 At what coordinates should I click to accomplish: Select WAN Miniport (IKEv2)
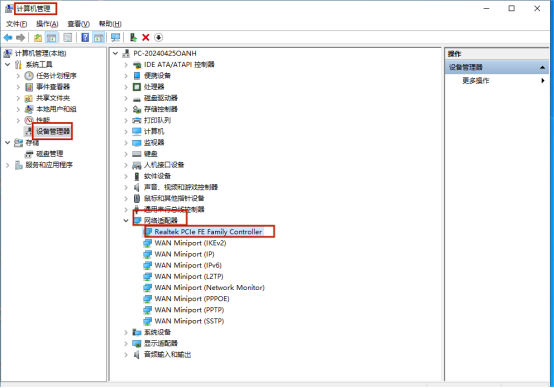tap(190, 243)
